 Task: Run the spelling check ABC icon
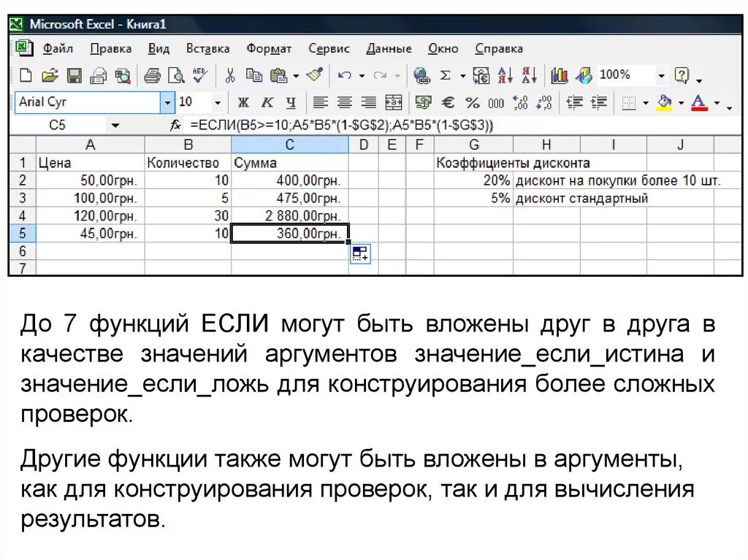[200, 75]
